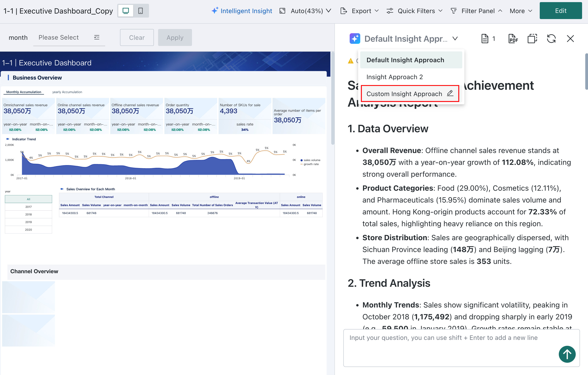Click the Export file icon
Viewport: 588px width, 375px height.
click(344, 11)
